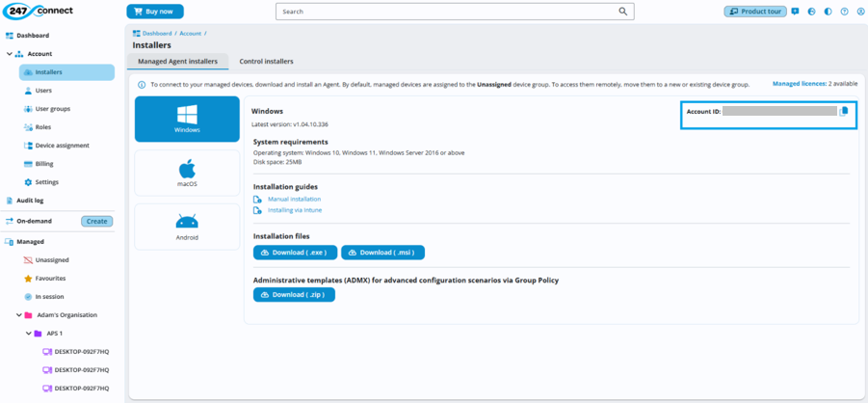Open Roles in the sidebar
The width and height of the screenshot is (868, 403).
pyautogui.click(x=42, y=127)
